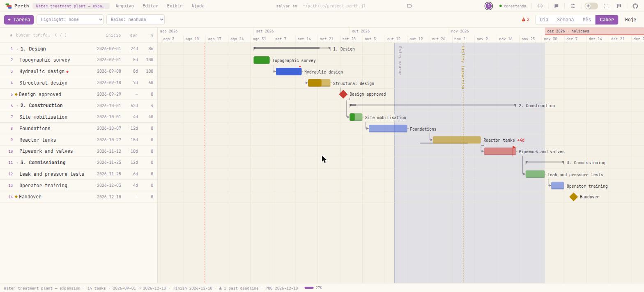
Task: Click the start date 2026-10-27 cell
Action: tap(109, 140)
